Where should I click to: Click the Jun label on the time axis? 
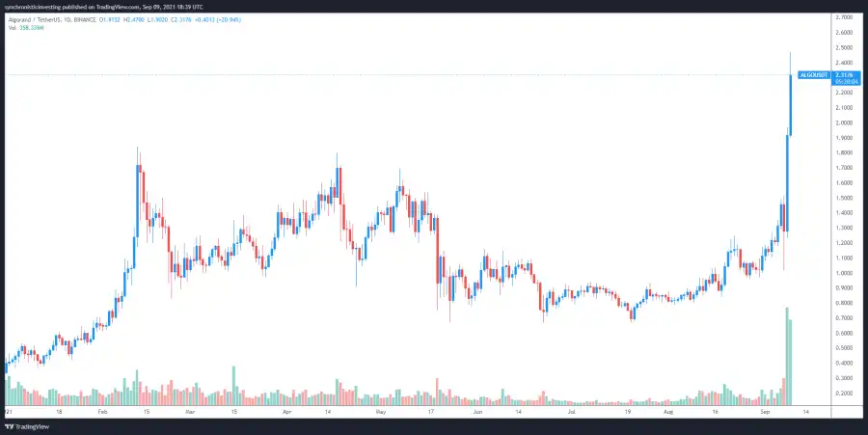(477, 412)
